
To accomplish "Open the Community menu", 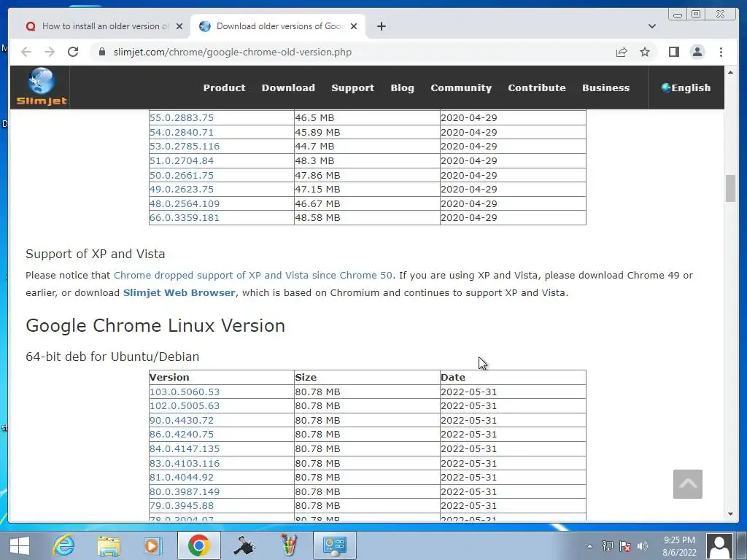I will point(461,87).
